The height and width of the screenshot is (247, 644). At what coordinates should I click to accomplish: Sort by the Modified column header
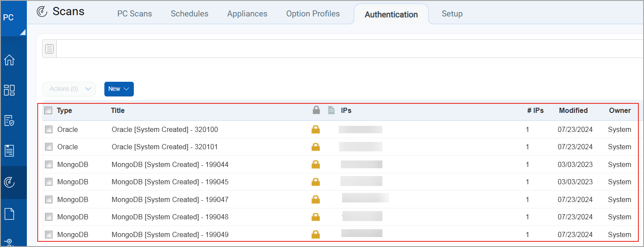[573, 110]
